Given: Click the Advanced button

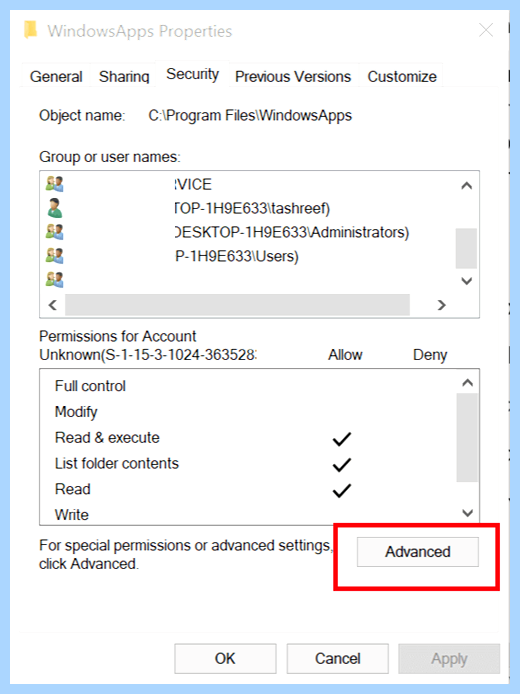Looking at the screenshot, I should pyautogui.click(x=418, y=552).
